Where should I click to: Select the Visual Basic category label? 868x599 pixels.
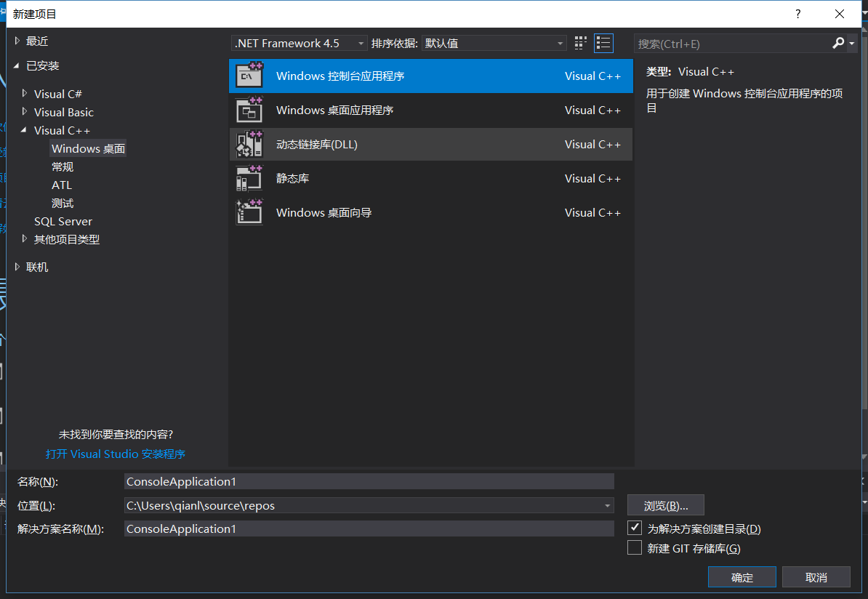tap(64, 113)
